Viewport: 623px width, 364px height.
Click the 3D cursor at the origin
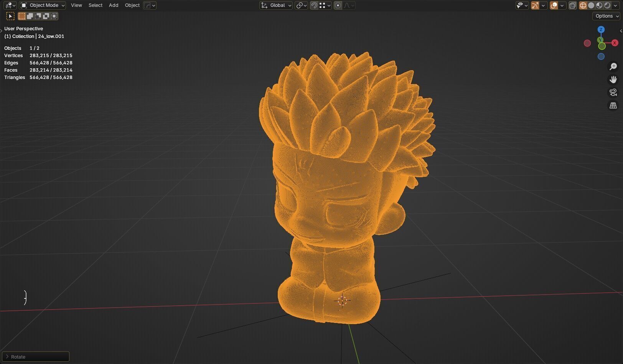coord(342,301)
